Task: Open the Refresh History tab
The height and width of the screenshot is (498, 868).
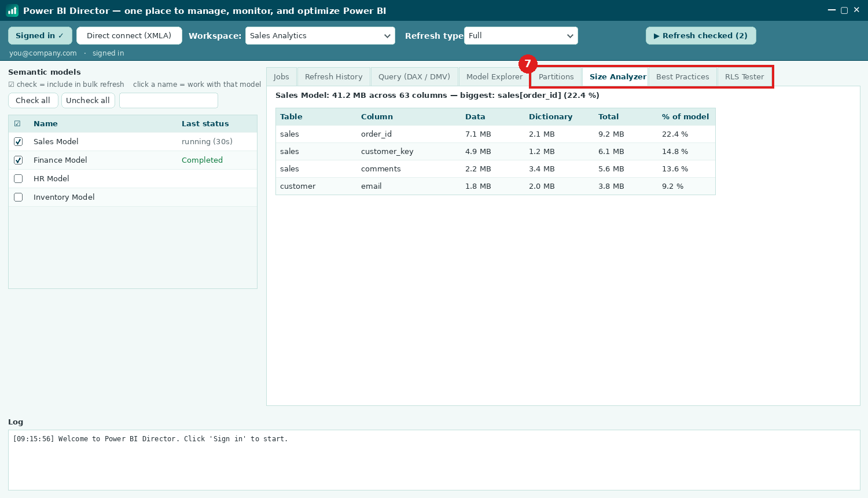Action: (334, 76)
